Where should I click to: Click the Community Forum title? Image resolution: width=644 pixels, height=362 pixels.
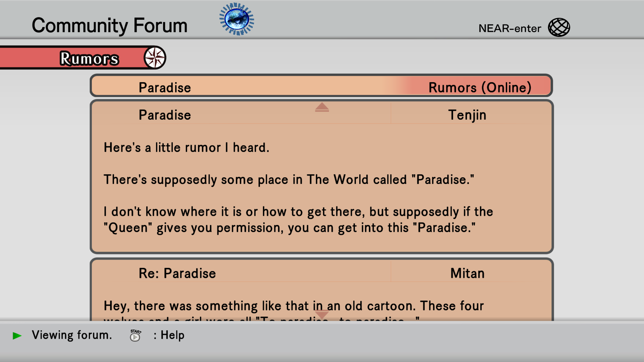[x=109, y=25]
